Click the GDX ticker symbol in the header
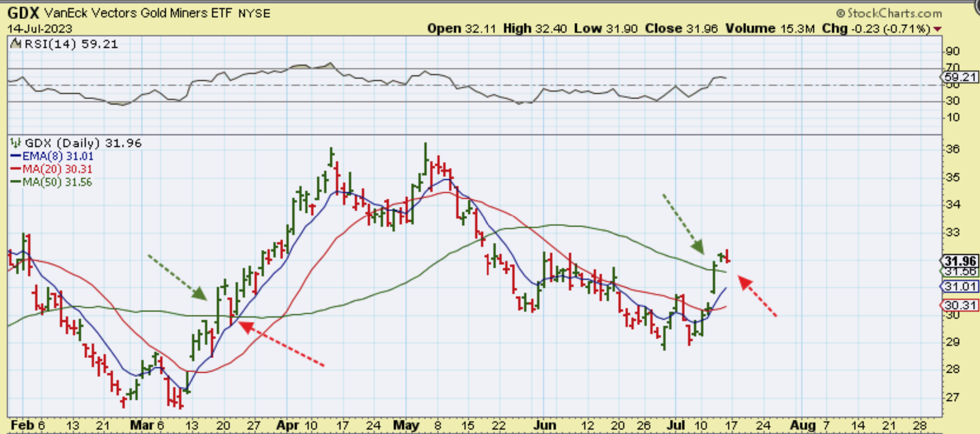Viewport: 980px width, 434px height. click(x=24, y=13)
